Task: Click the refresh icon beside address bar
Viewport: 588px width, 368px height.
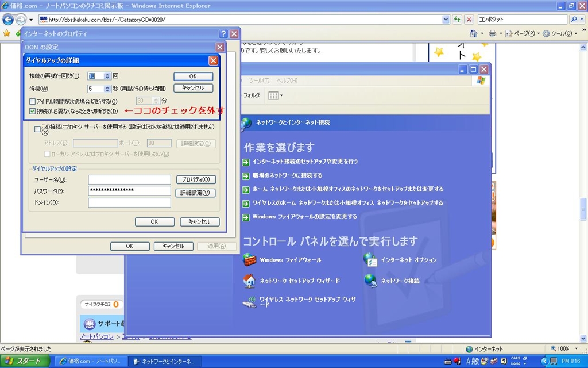Action: [x=457, y=20]
